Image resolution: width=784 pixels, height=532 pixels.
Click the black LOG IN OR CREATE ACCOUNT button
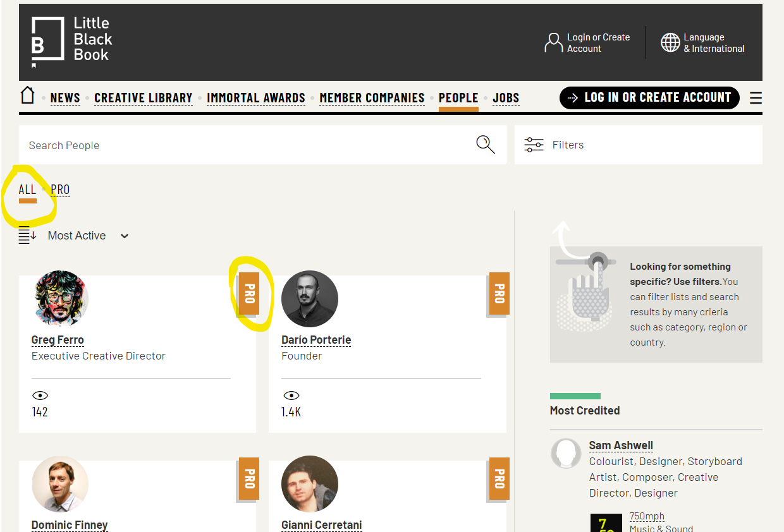[649, 98]
